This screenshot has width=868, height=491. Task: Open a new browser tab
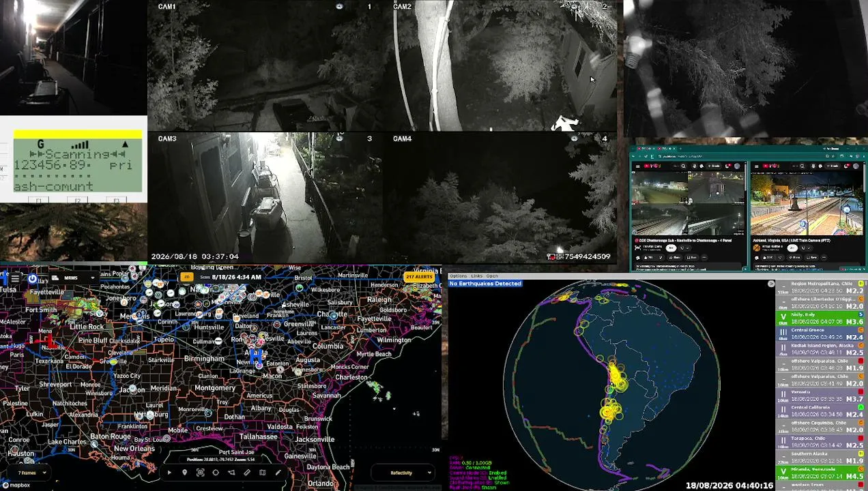(x=680, y=149)
